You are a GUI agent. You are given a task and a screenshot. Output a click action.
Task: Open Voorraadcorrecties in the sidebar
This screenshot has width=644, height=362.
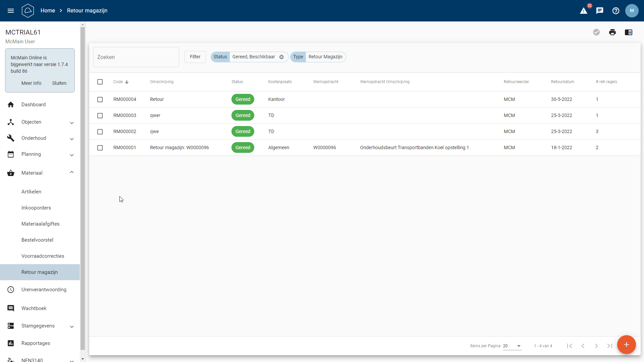(x=43, y=256)
